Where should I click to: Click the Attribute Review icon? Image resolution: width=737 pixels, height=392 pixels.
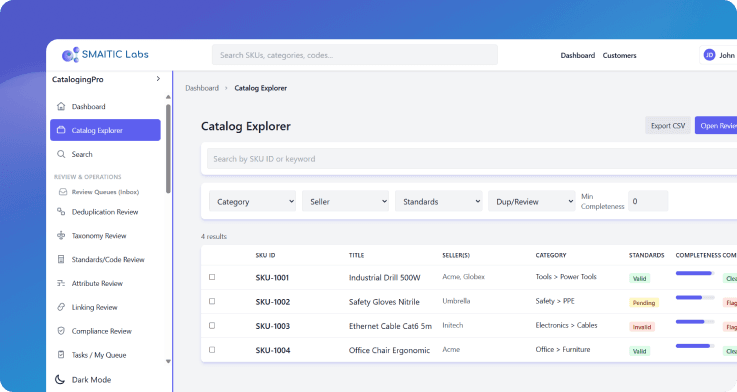[x=61, y=283]
